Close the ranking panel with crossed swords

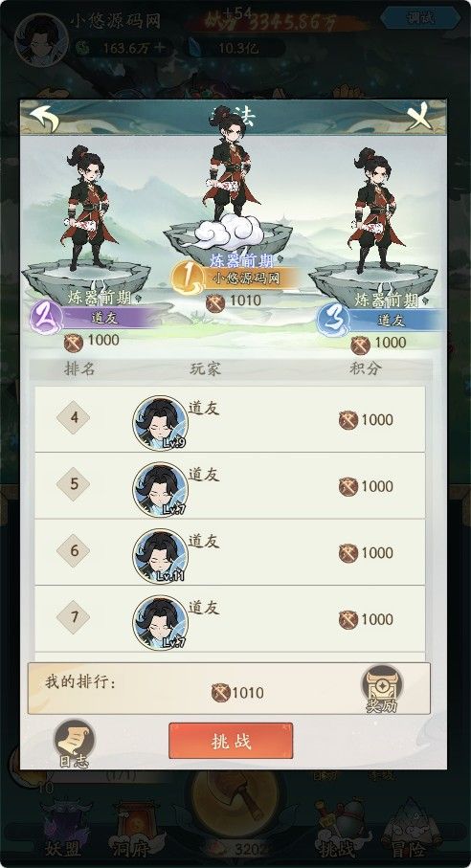pos(420,116)
